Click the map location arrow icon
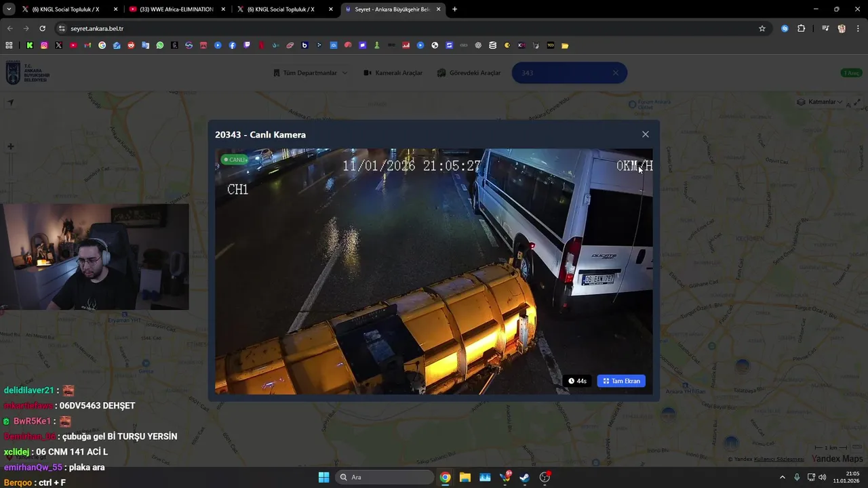Screen dimensions: 868x488 coord(10,102)
